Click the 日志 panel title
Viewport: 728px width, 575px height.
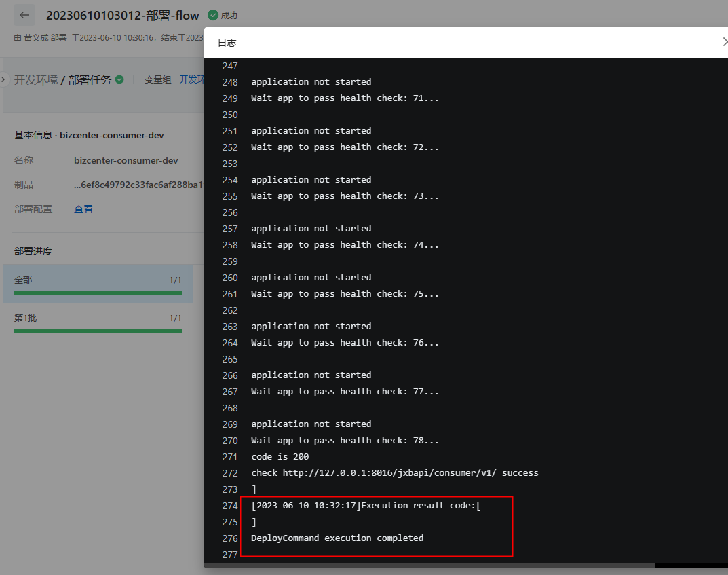tap(227, 43)
